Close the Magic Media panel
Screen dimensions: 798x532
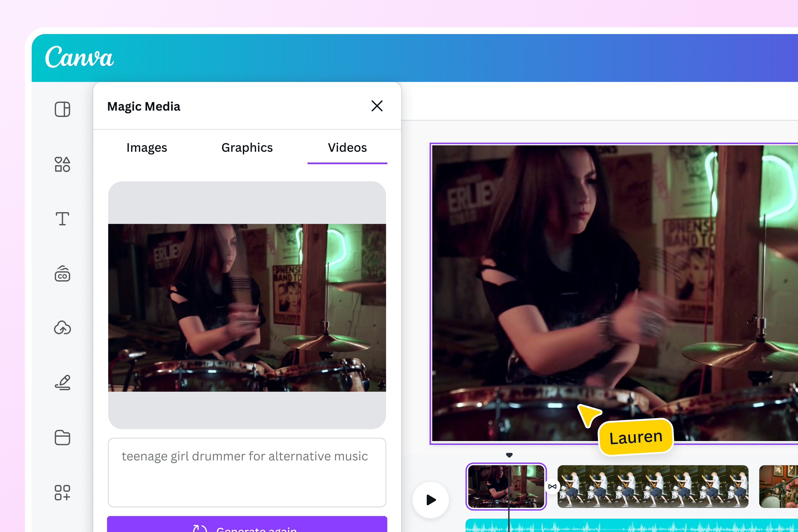pos(377,106)
